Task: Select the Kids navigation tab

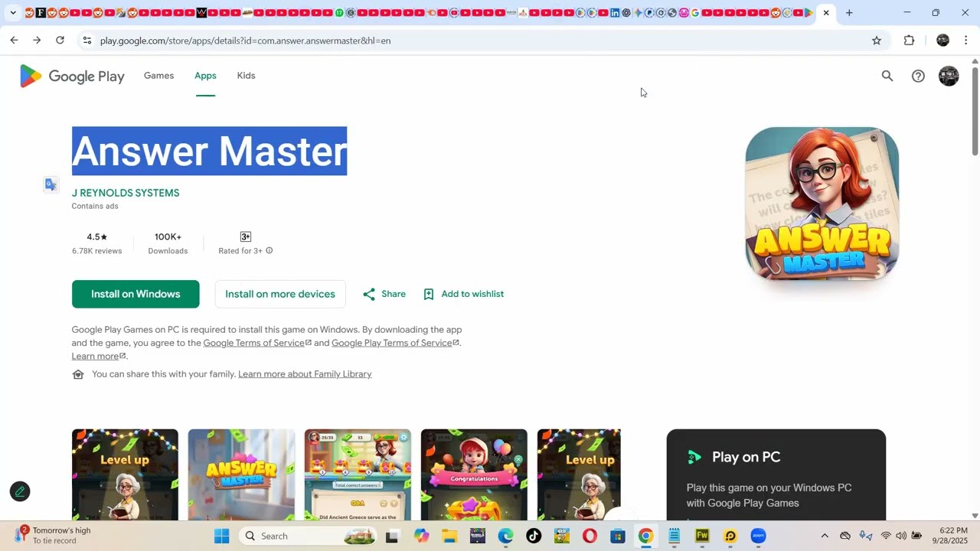Action: coord(246,76)
